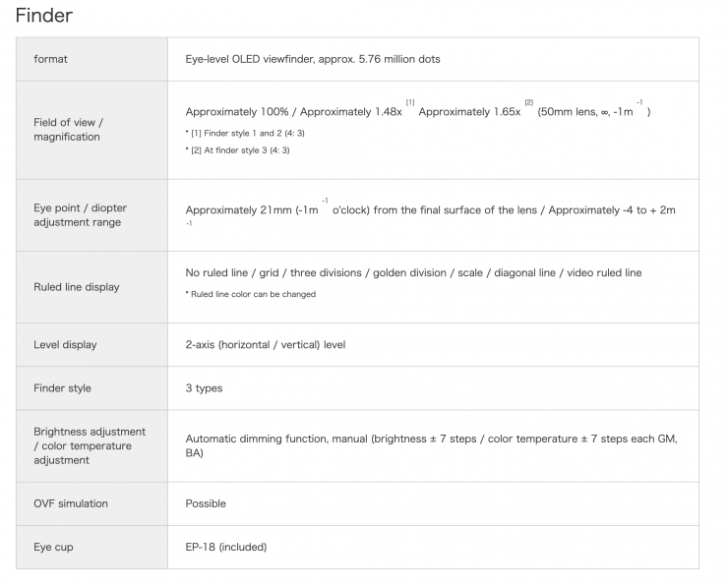Image resolution: width=728 pixels, height=587 pixels.
Task: Click the 'format' row label
Action: click(x=50, y=59)
